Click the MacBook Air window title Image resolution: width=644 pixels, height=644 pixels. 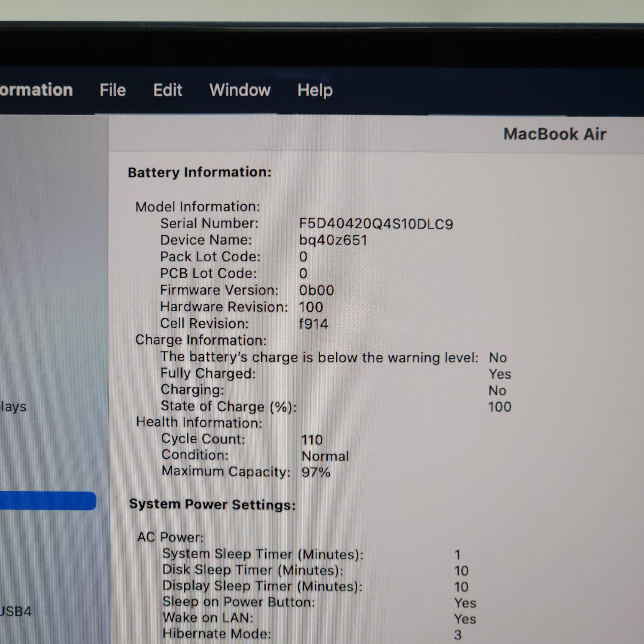554,134
